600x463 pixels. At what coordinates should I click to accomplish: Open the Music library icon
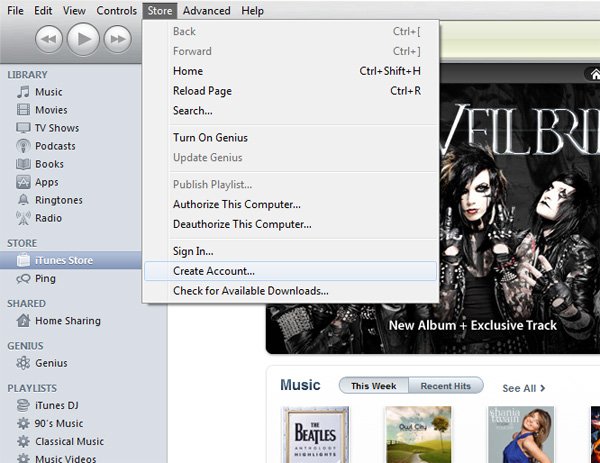[x=23, y=92]
